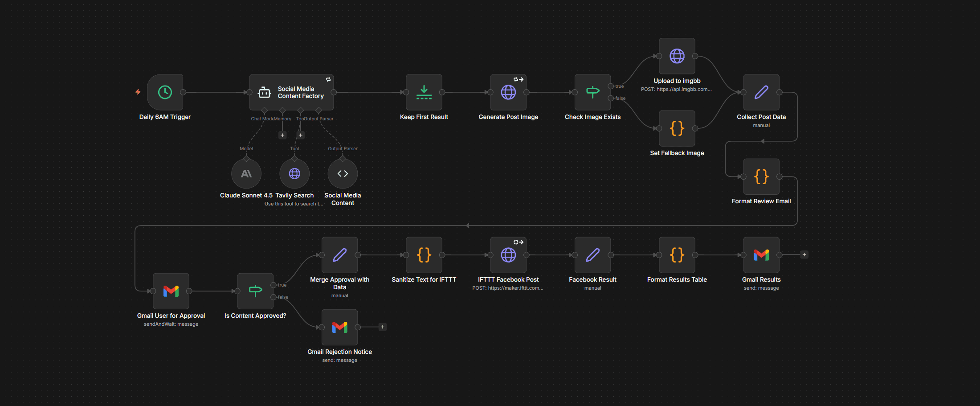Image resolution: width=980 pixels, height=406 pixels.
Task: Open the Social Media Content parser node
Action: click(x=343, y=174)
